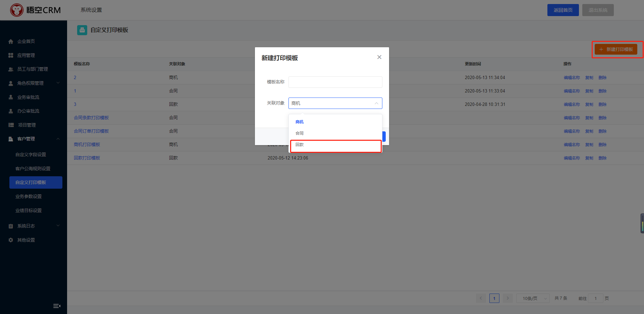Click the green printer icon in page header
The height and width of the screenshot is (314, 644).
pyautogui.click(x=82, y=30)
